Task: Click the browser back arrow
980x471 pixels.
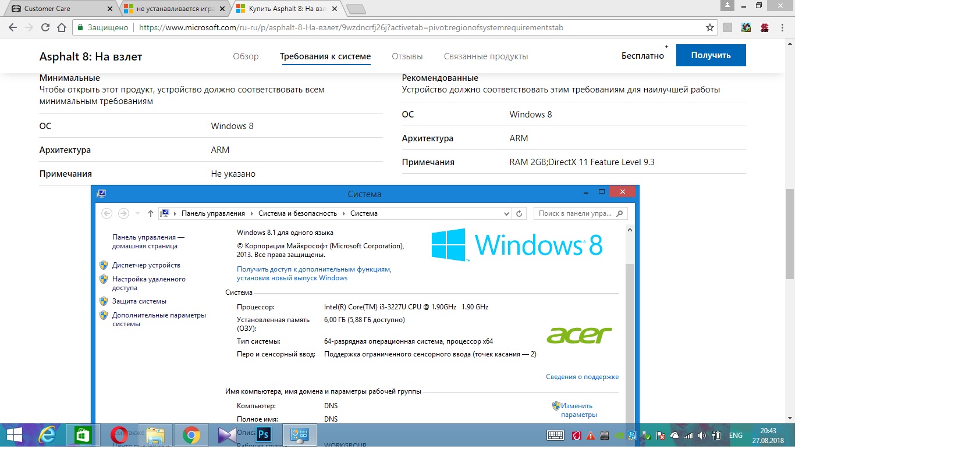Action: click(x=13, y=27)
